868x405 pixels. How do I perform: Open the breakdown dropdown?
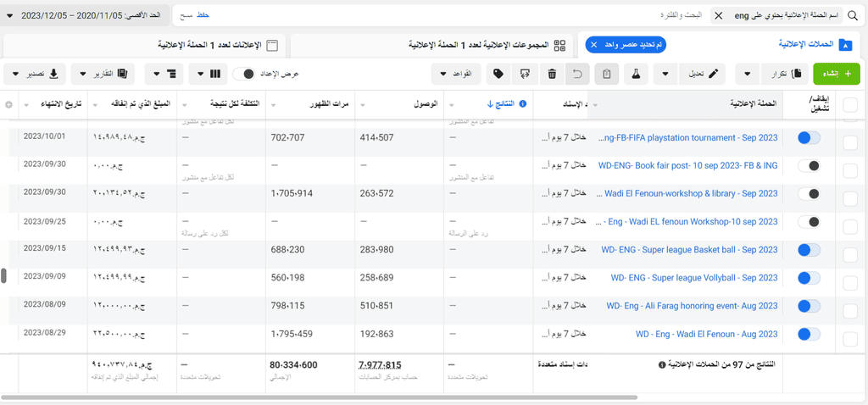pos(164,74)
